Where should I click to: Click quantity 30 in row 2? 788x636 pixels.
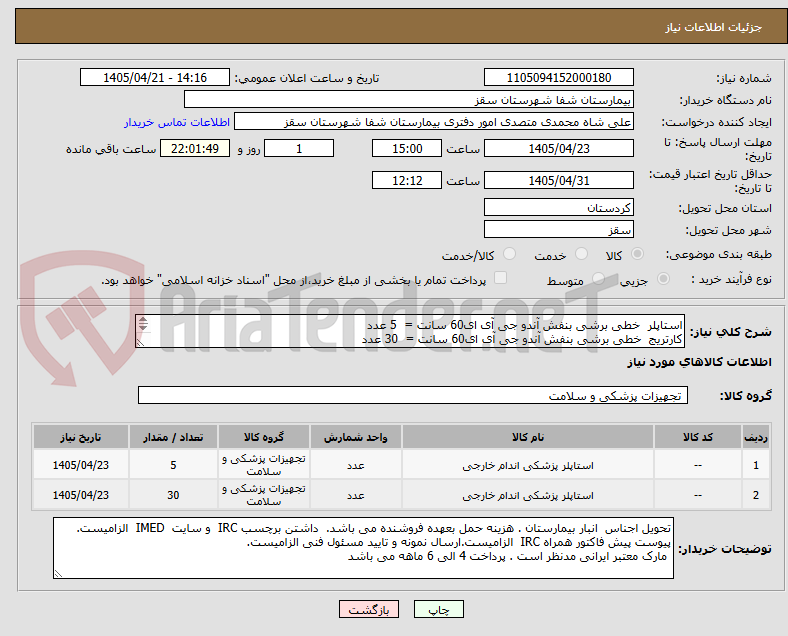173,495
